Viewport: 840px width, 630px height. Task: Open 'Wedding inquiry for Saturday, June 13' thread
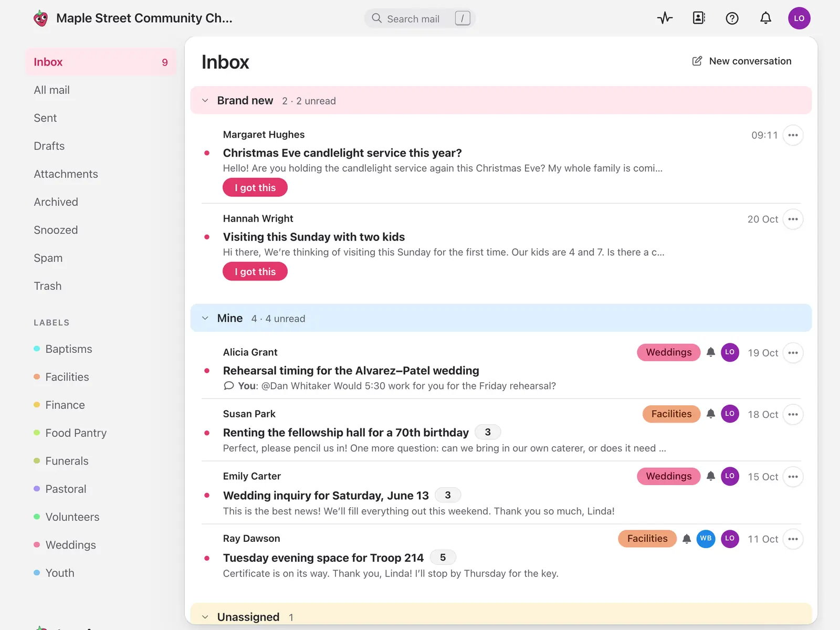pos(326,496)
